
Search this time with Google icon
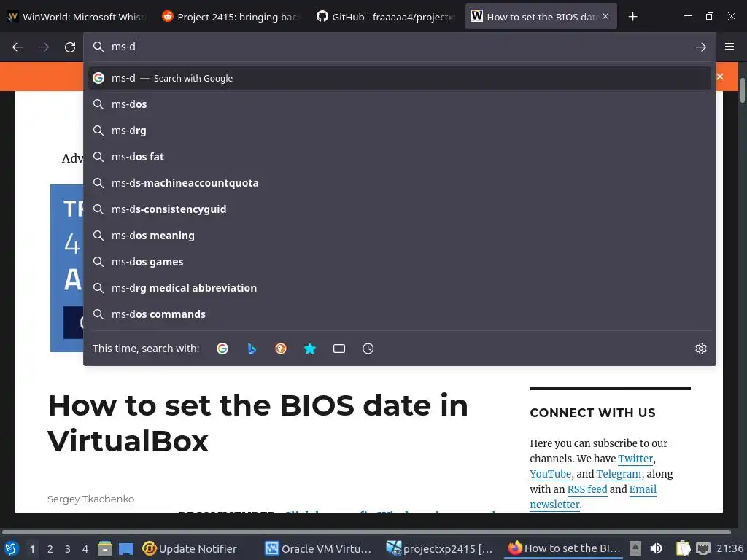tap(222, 349)
